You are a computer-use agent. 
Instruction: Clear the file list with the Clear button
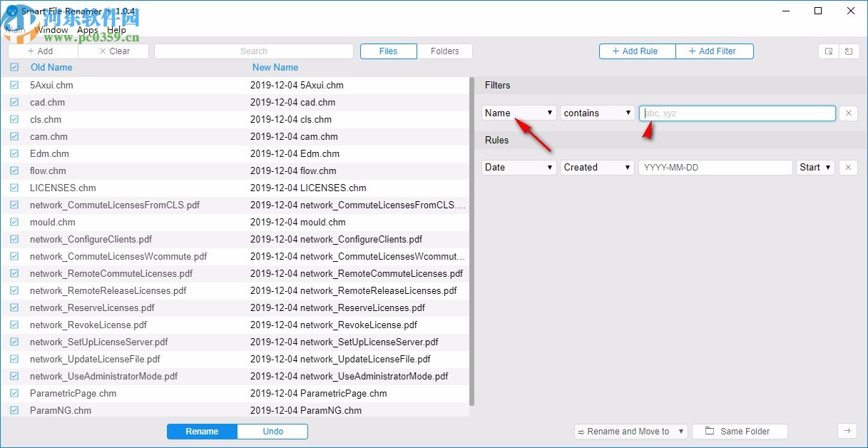(x=113, y=51)
